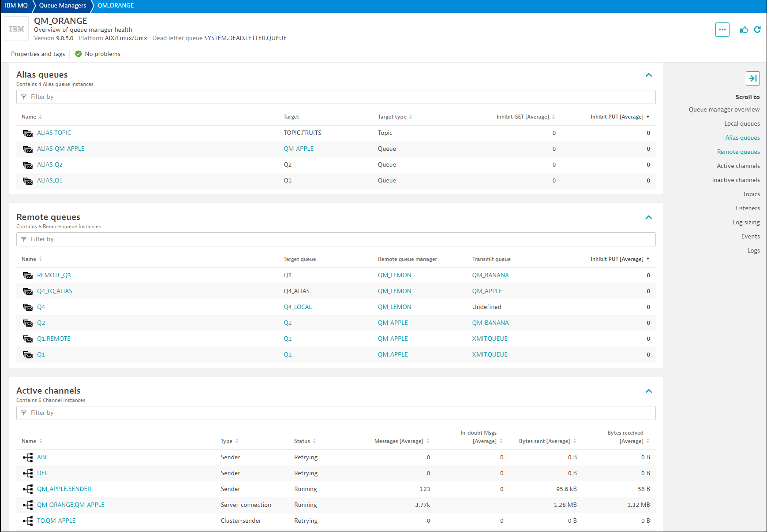Click the thumbs-up feedback icon
Screen dimensions: 767x532
744,30
